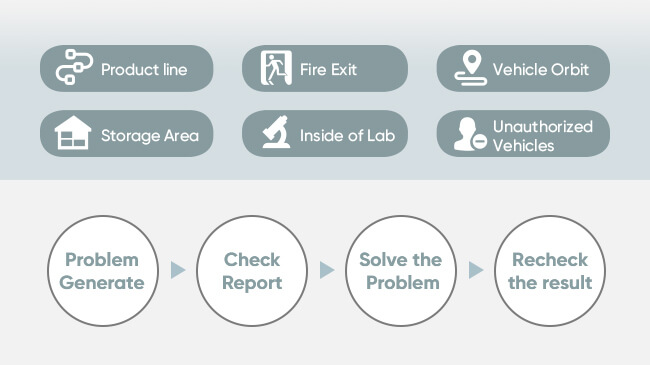Select the Storage Area label
This screenshot has width=650, height=365.
click(150, 136)
